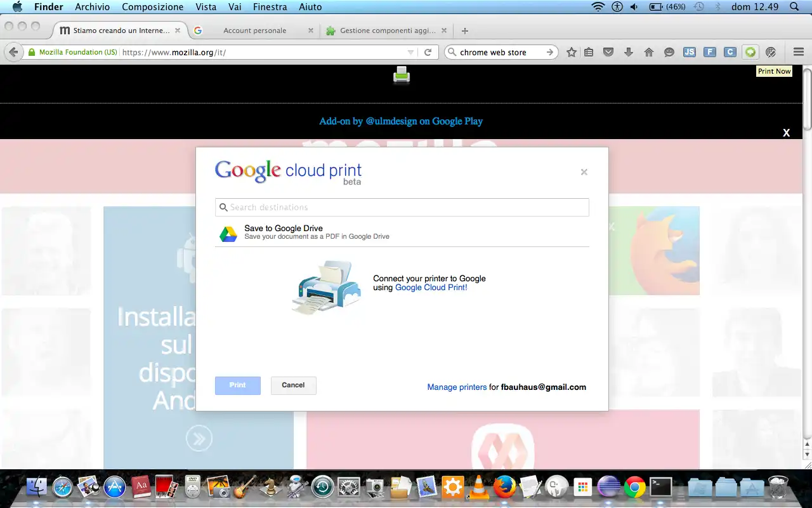Reload the page with the refresh icon

428,52
